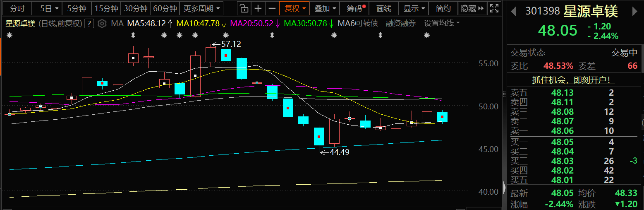Select the 60分钟 period tab
Screen dimensions: 644x210
(x=165, y=8)
